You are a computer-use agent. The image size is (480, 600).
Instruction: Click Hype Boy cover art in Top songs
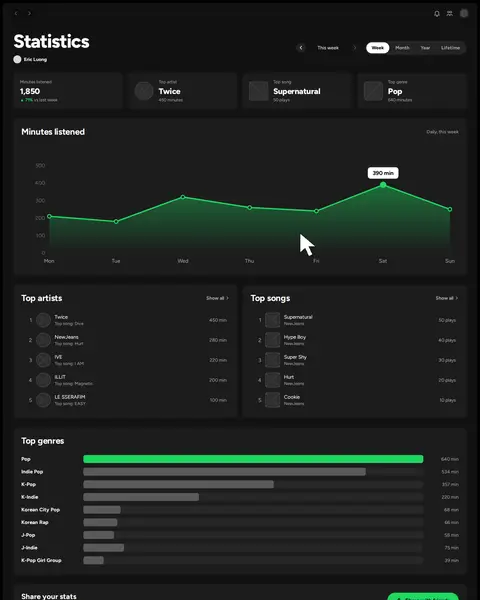273,340
